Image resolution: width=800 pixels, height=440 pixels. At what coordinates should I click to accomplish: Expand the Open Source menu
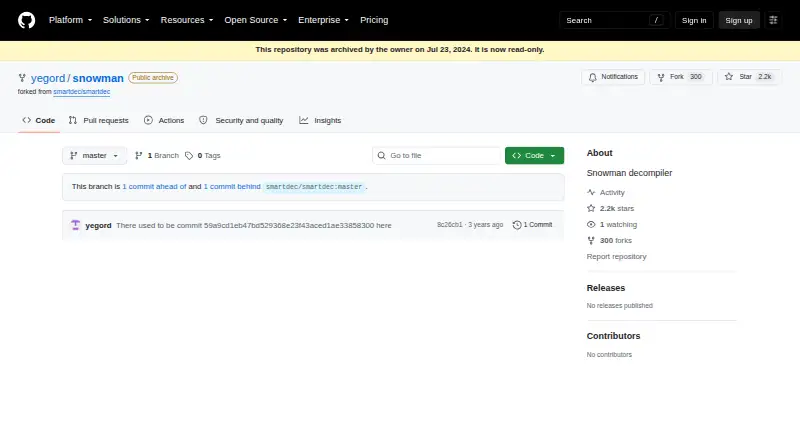click(256, 20)
